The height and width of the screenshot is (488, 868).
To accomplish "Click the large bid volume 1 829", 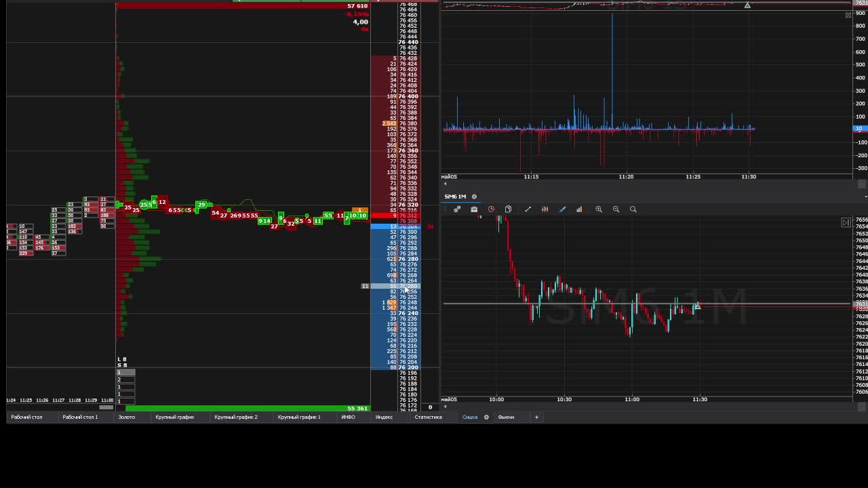I will pyautogui.click(x=389, y=302).
